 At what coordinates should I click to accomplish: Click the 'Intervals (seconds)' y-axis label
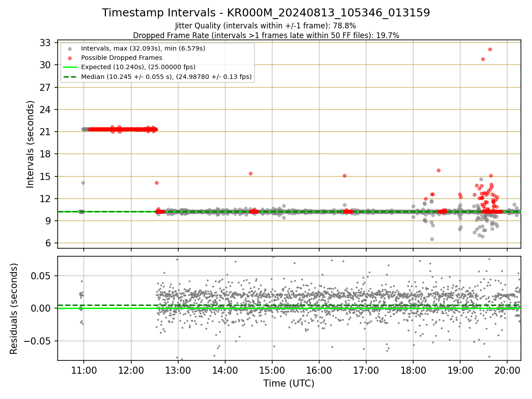30,144
